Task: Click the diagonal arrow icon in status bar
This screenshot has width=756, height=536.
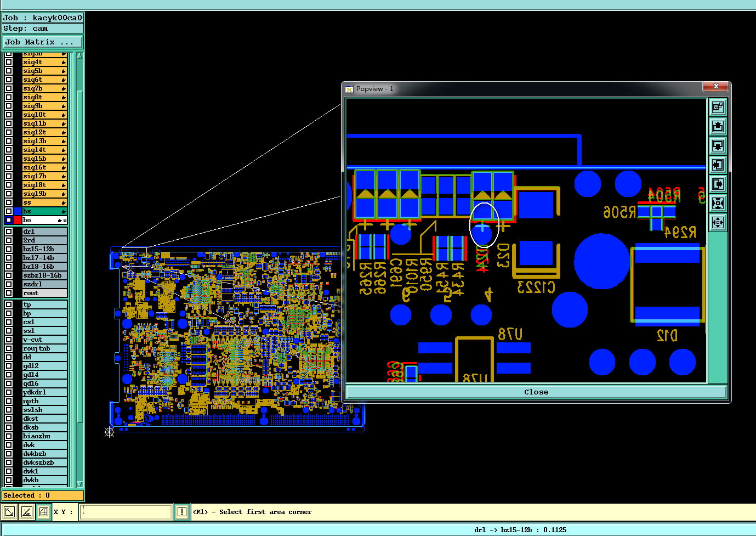Action: 9,512
